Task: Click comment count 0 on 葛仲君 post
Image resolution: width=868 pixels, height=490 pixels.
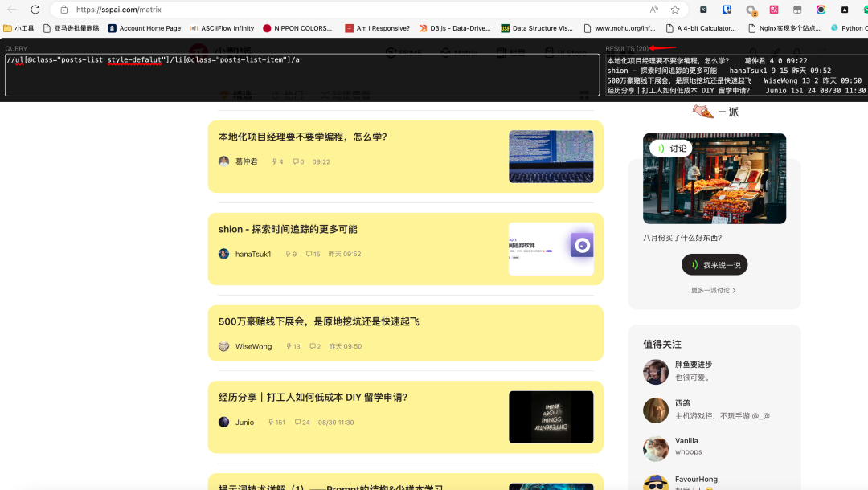Action: (298, 161)
